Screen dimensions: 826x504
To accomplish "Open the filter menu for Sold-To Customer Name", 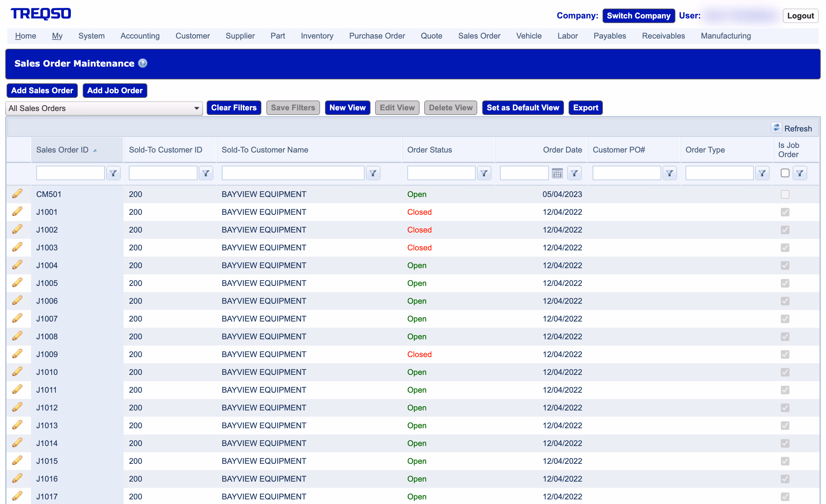I will [x=373, y=173].
